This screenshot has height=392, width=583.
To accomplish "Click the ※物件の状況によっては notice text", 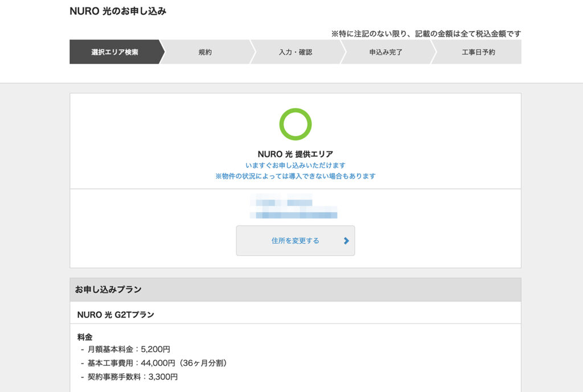I will coord(295,176).
